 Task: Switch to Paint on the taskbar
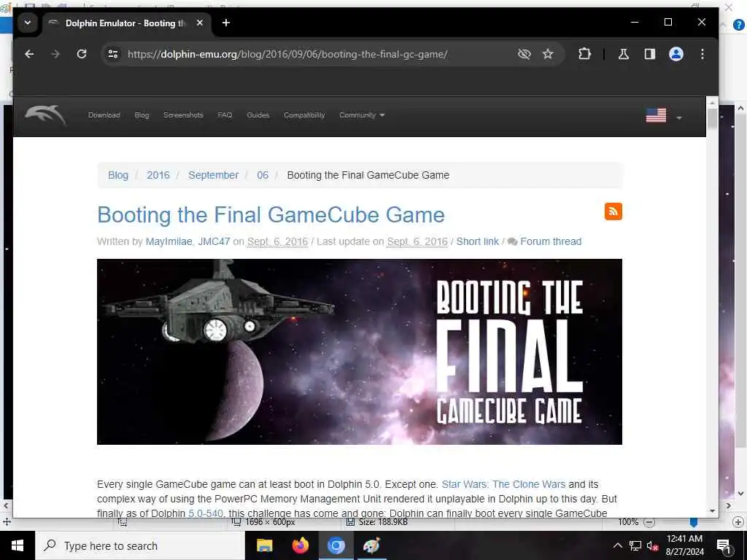tap(371, 545)
